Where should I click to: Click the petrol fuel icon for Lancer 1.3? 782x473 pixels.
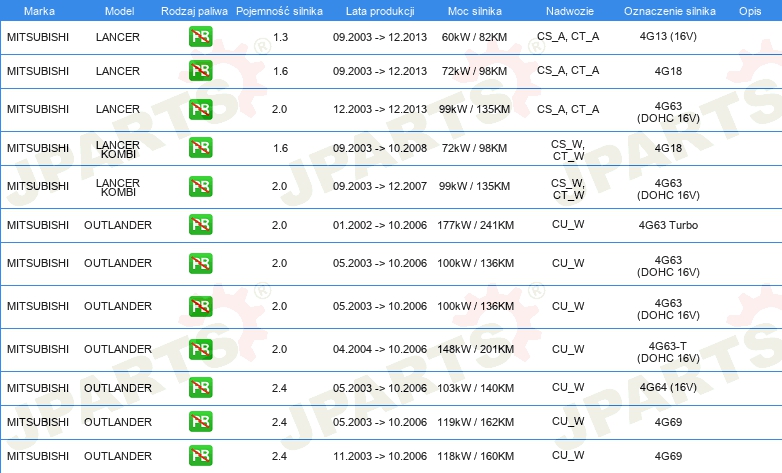coord(200,36)
